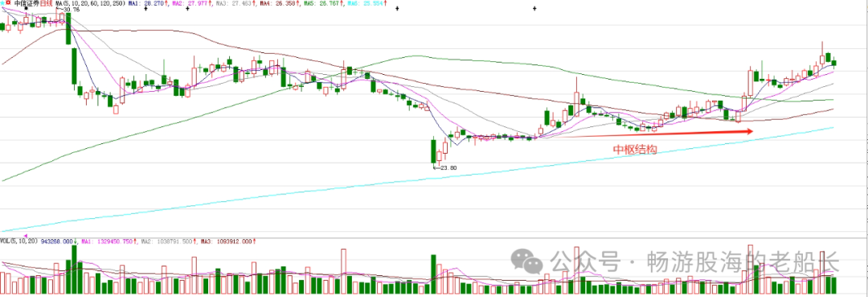The height and width of the screenshot is (297, 868).
Task: Click the 30.76 high price label
Action: tap(71, 10)
